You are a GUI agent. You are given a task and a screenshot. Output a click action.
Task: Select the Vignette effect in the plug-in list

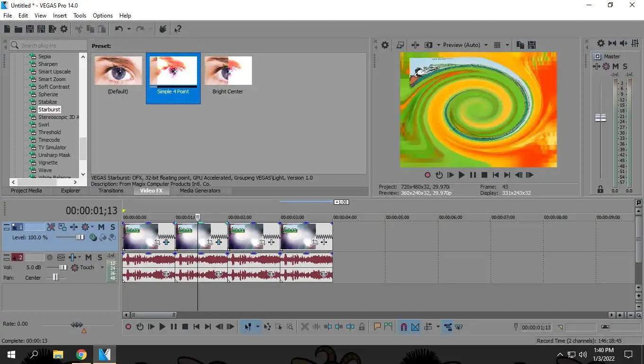pyautogui.click(x=48, y=163)
